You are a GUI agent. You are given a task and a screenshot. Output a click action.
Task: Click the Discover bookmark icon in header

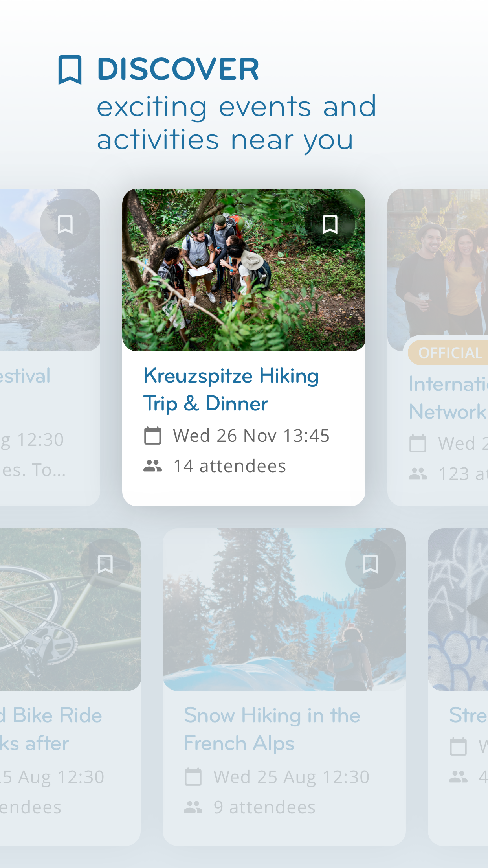pos(70,70)
